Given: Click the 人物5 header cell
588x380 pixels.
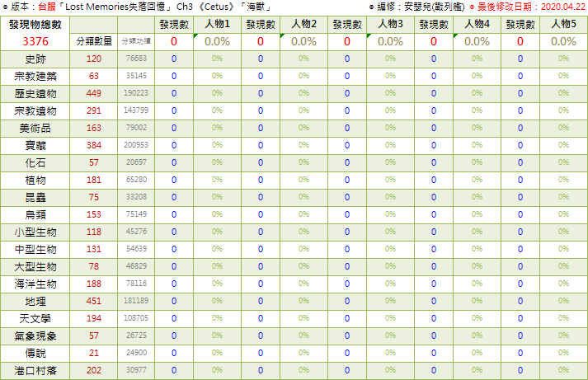Looking at the screenshot, I should point(563,25).
